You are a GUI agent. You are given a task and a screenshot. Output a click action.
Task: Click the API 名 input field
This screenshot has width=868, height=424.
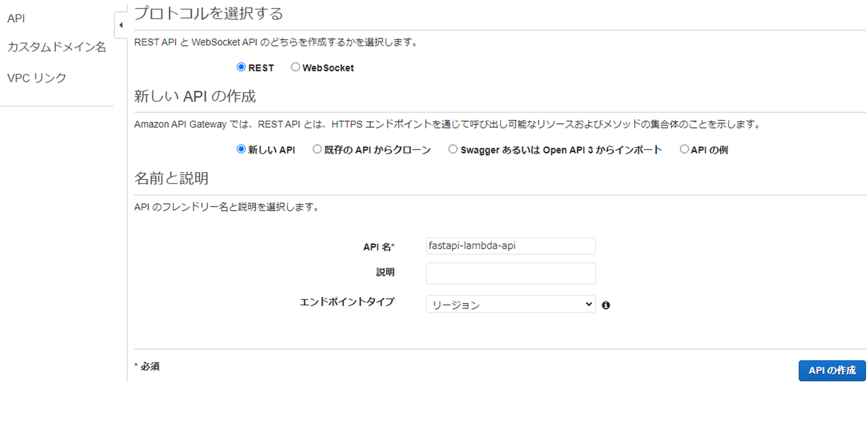click(x=510, y=246)
